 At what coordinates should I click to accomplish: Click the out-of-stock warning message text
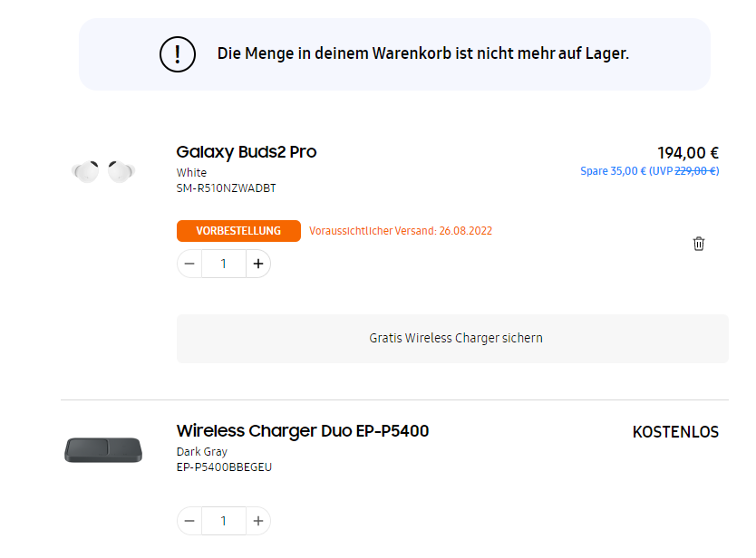click(422, 53)
